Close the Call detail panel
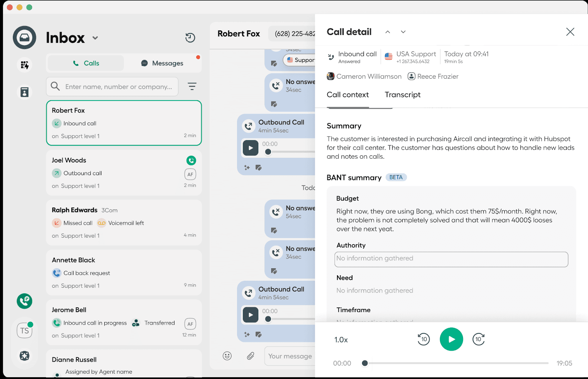This screenshot has width=588, height=379. click(570, 32)
